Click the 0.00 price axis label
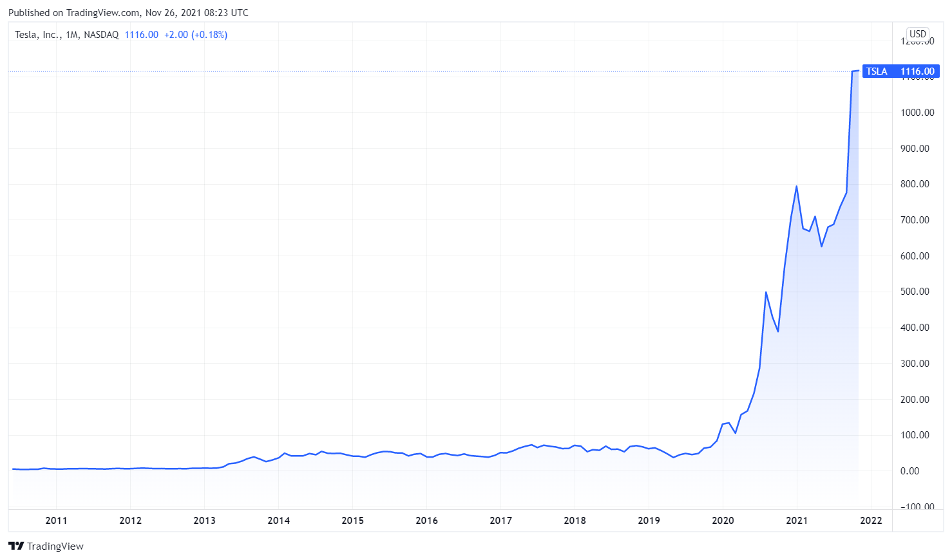This screenshot has width=952, height=560. tap(910, 471)
